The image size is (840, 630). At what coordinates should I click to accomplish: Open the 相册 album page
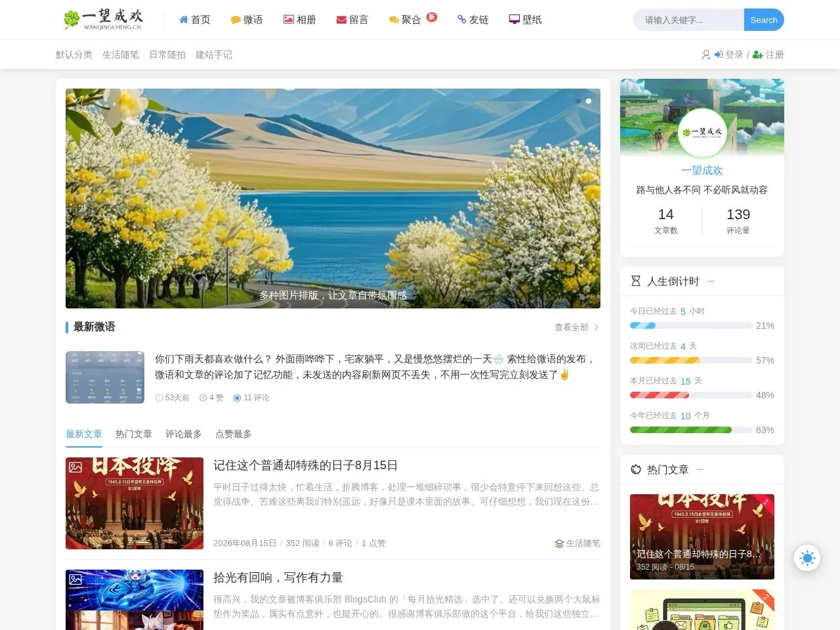tap(300, 20)
